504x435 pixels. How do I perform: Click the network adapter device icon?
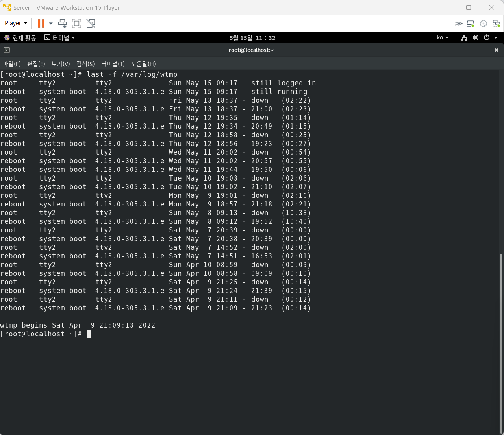[496, 24]
